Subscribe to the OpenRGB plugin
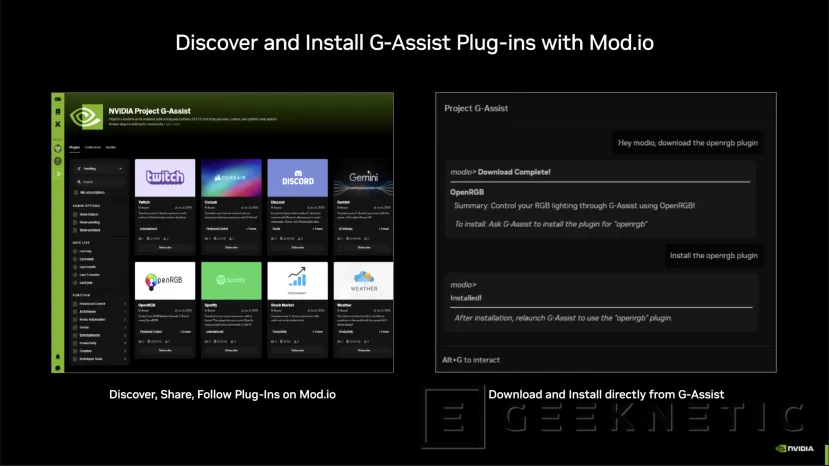This screenshot has height=466, width=829. click(165, 350)
